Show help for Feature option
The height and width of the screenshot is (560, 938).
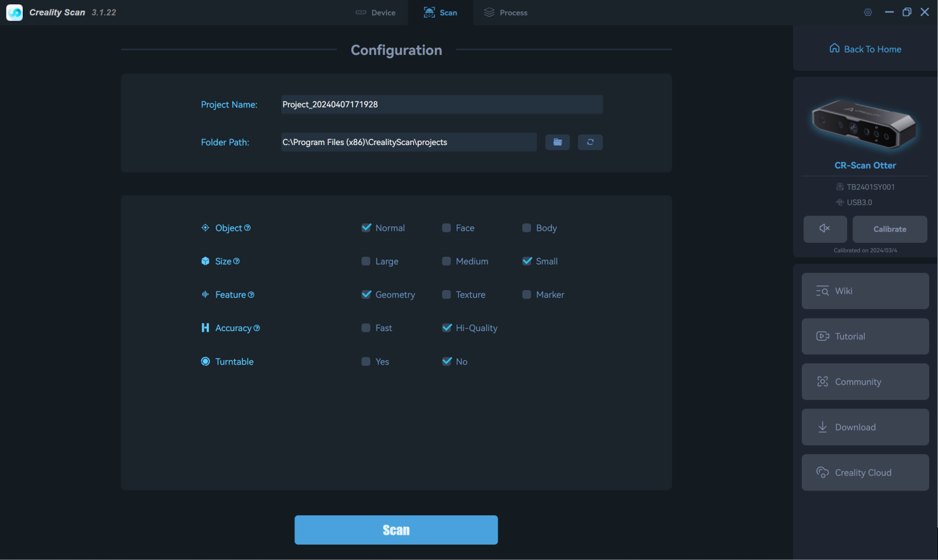tap(251, 295)
